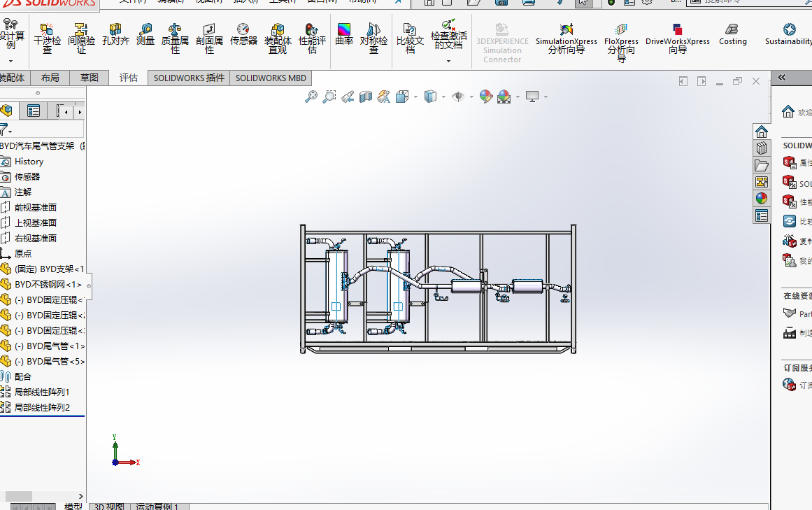Open the 间隙验证 clearance verification tool

81,39
